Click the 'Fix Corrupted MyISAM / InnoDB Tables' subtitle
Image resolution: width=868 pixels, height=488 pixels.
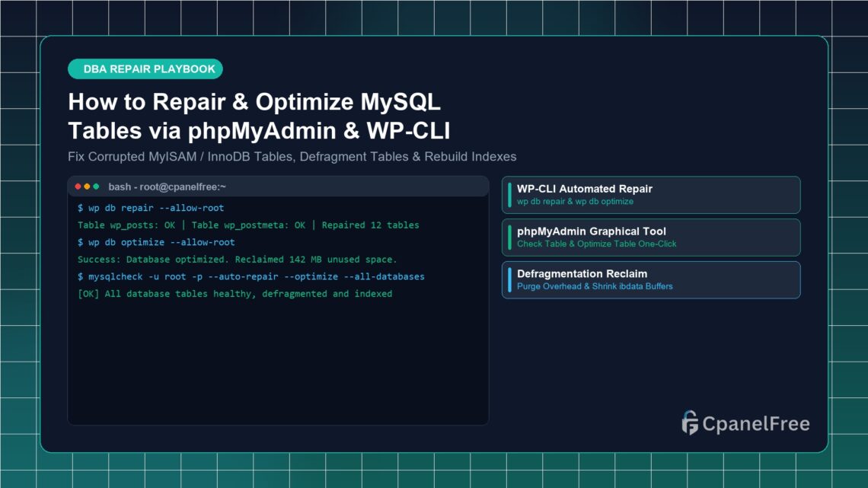click(x=292, y=157)
